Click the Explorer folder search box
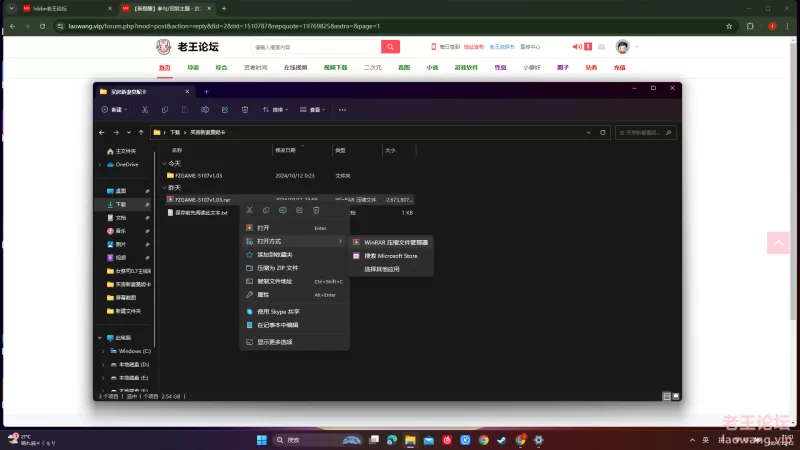 [x=645, y=133]
